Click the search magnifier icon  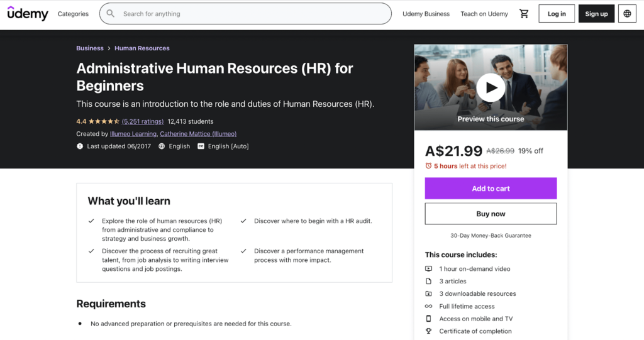coord(111,14)
